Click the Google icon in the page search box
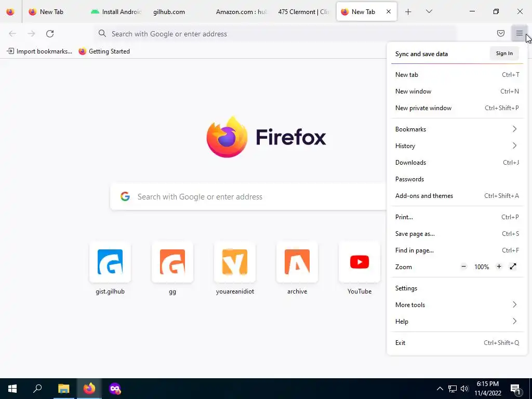The height and width of the screenshot is (399, 532). (125, 196)
